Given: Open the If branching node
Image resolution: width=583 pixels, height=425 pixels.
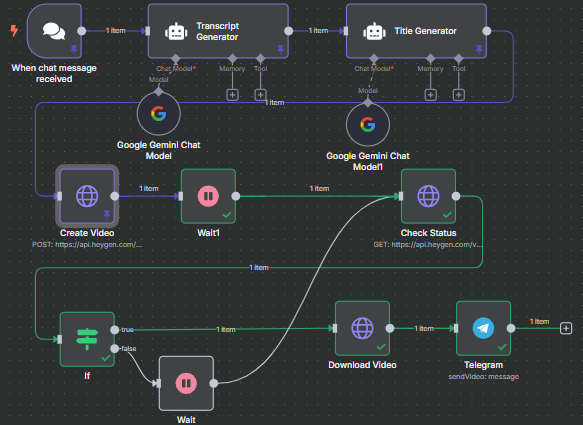Looking at the screenshot, I should point(87,339).
